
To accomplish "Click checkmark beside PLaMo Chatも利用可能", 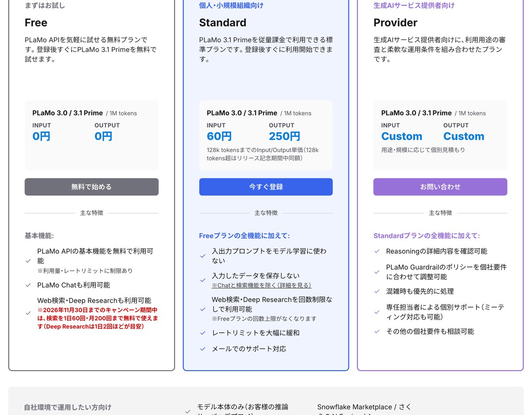I will point(28,285).
